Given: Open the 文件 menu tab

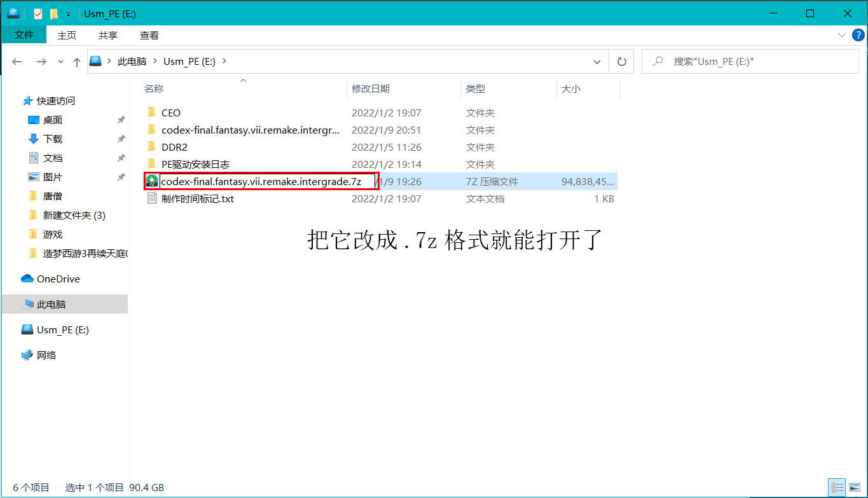Looking at the screenshot, I should point(24,35).
